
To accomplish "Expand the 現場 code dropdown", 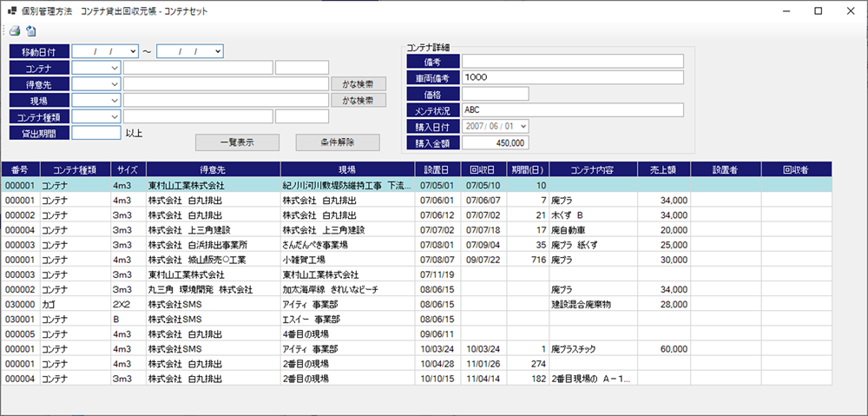I will tap(115, 100).
